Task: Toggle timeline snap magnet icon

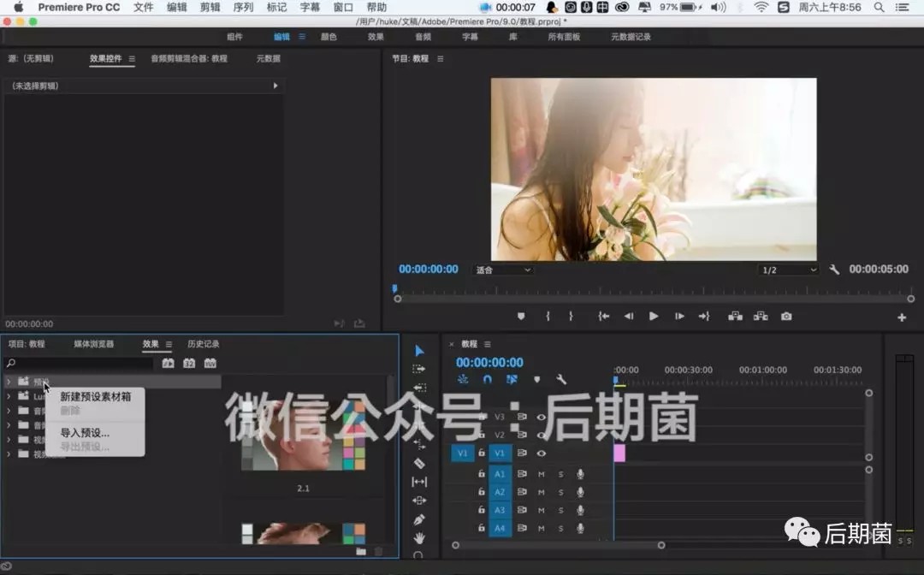Action: pos(488,379)
